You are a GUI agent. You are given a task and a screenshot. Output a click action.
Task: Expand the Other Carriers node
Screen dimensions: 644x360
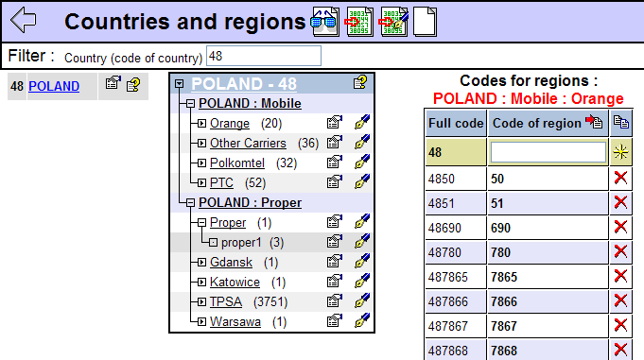click(x=201, y=144)
